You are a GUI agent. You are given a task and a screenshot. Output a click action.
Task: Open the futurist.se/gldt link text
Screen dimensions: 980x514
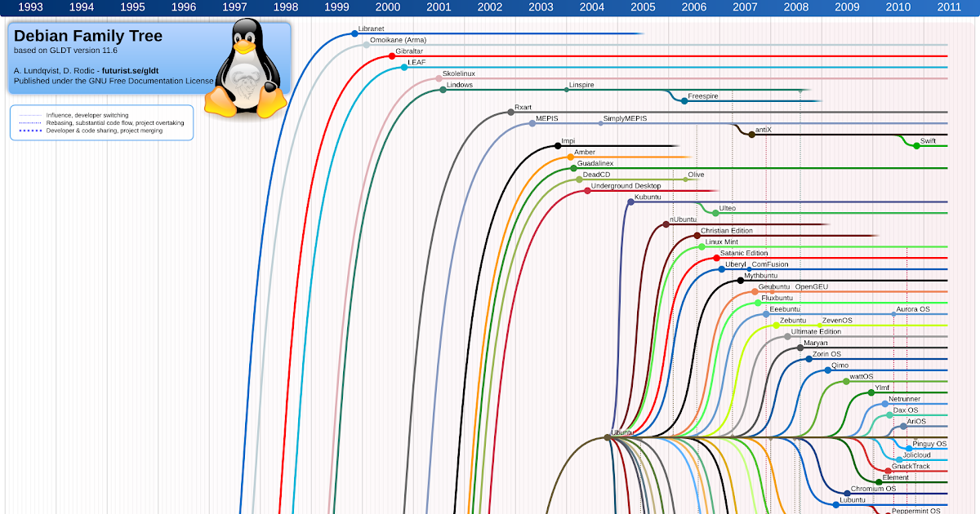[x=130, y=72]
